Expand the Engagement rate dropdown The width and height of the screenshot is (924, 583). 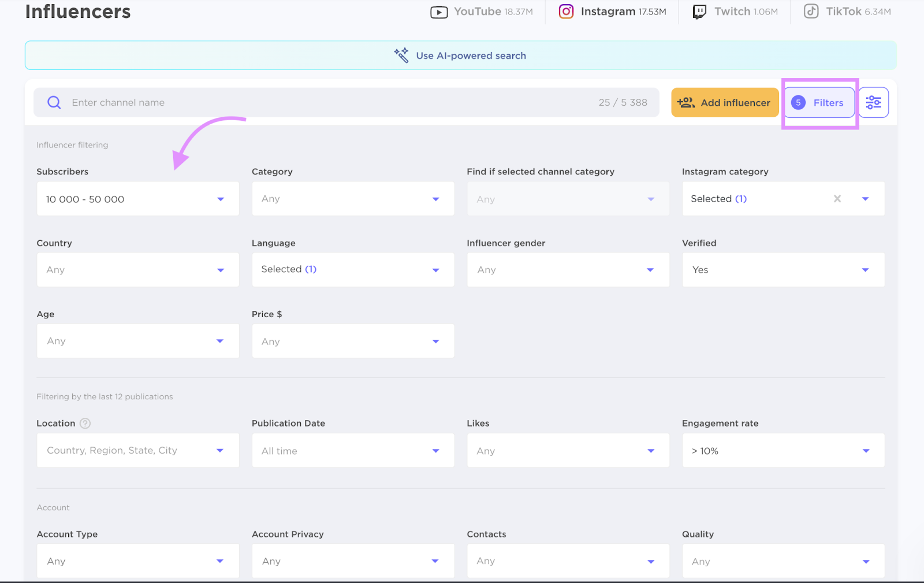point(783,450)
